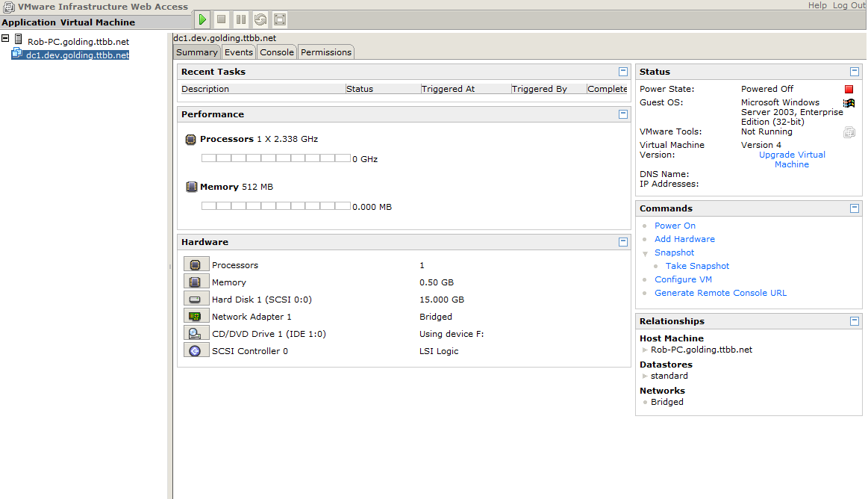Click the Hard Disk 1 (SCSI 0:0) row label
This screenshot has width=868, height=499.
point(262,299)
